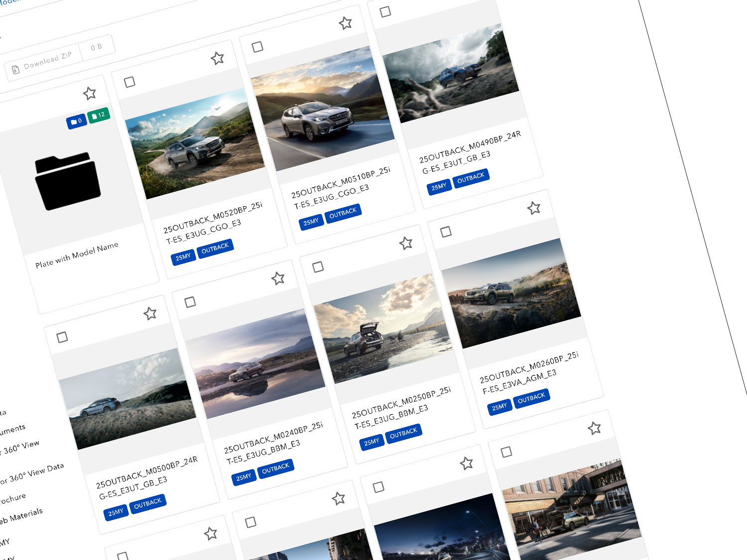
Task: Click OUTBACK tag below 25OUTBACK_M0240BP_25i
Action: pyautogui.click(x=276, y=468)
